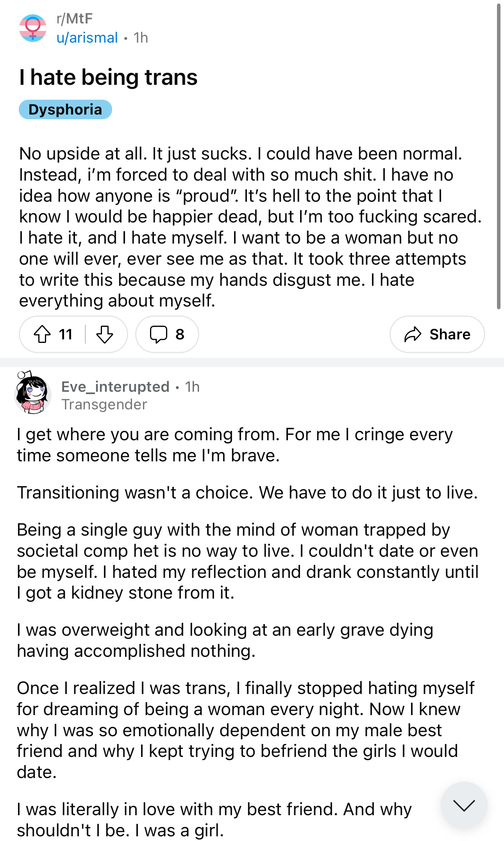The image size is (504, 841).
Task: Downvote the post
Action: (x=104, y=334)
